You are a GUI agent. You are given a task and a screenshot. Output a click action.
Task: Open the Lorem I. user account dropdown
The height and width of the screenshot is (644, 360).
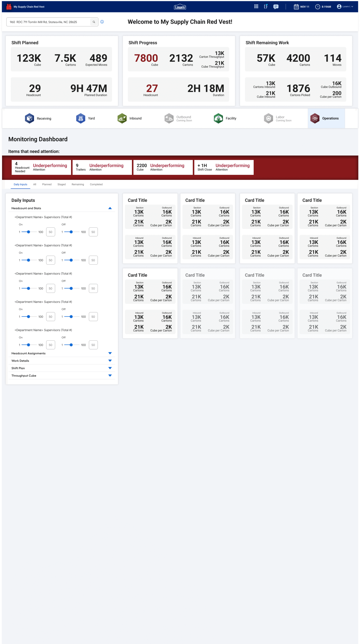(345, 7)
